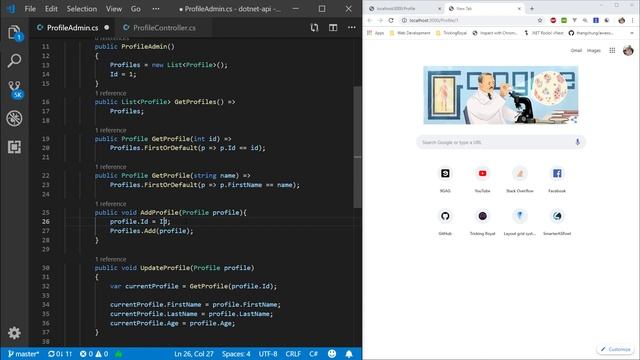The image size is (640, 360).
Task: Close the New Tab Chrome tab
Action: 519,9
